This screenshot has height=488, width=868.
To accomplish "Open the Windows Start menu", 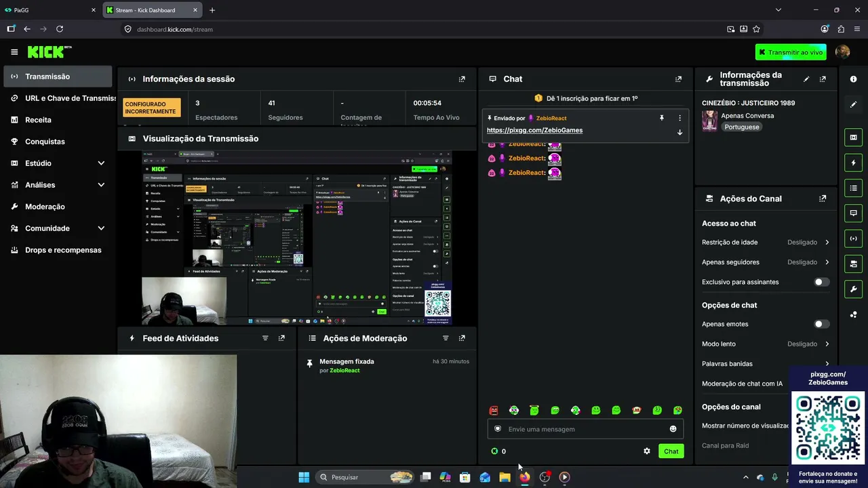I will (x=304, y=477).
